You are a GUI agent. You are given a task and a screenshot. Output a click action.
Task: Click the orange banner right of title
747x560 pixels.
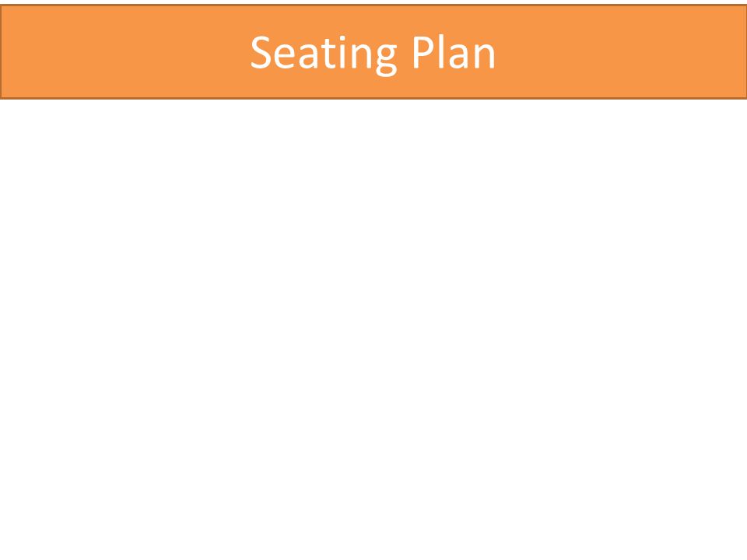click(x=621, y=51)
